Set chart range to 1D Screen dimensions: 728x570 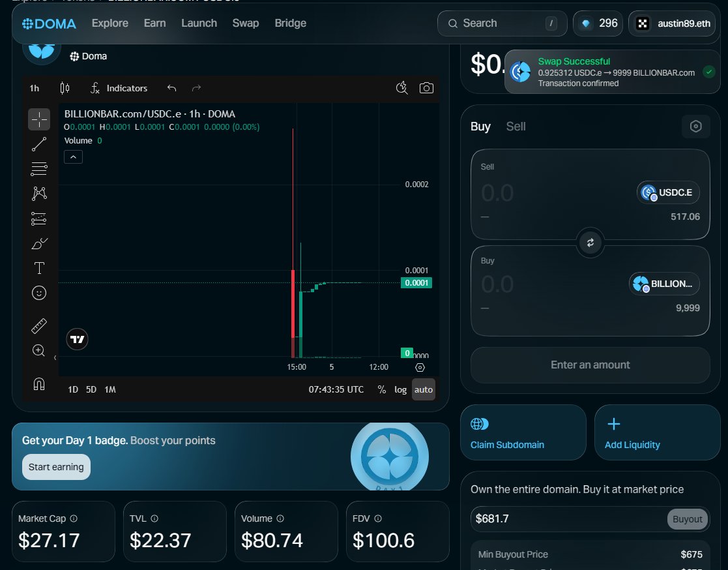tap(73, 389)
